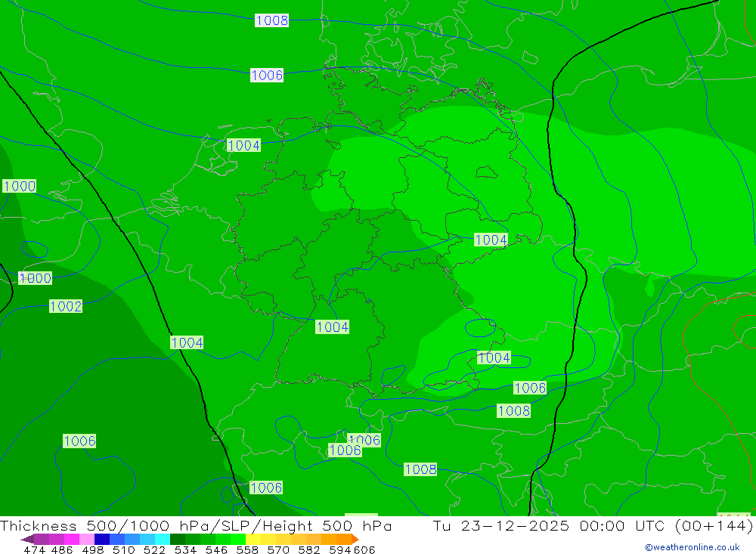Select the dark blue legend swatch
This screenshot has width=756, height=554.
[102, 539]
